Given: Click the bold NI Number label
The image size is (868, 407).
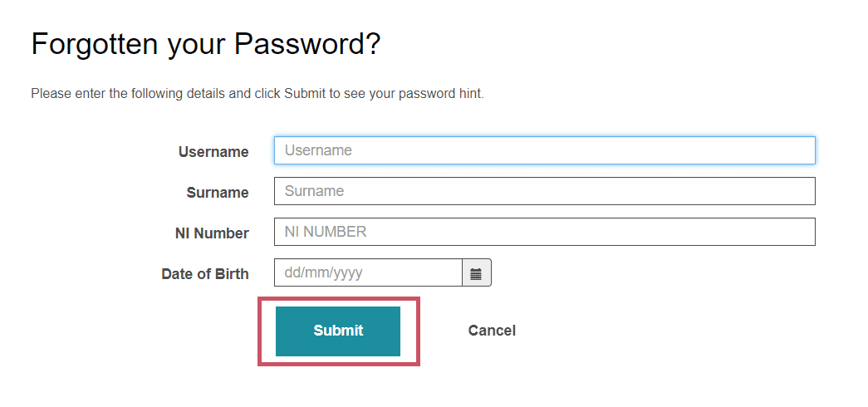Looking at the screenshot, I should pyautogui.click(x=212, y=233).
